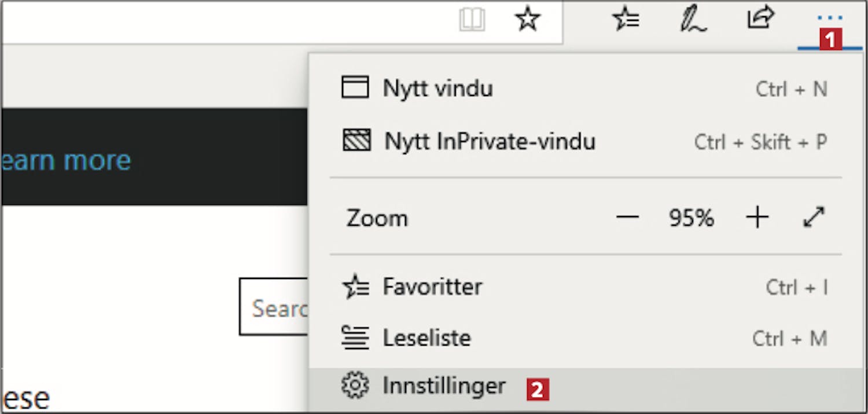Click into the Search input box
The height and width of the screenshot is (414, 868).
point(274,307)
